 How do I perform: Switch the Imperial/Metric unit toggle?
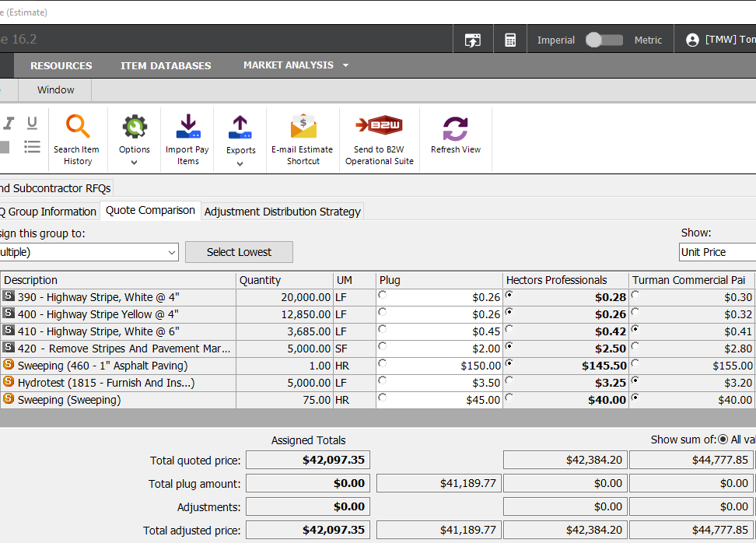[604, 40]
